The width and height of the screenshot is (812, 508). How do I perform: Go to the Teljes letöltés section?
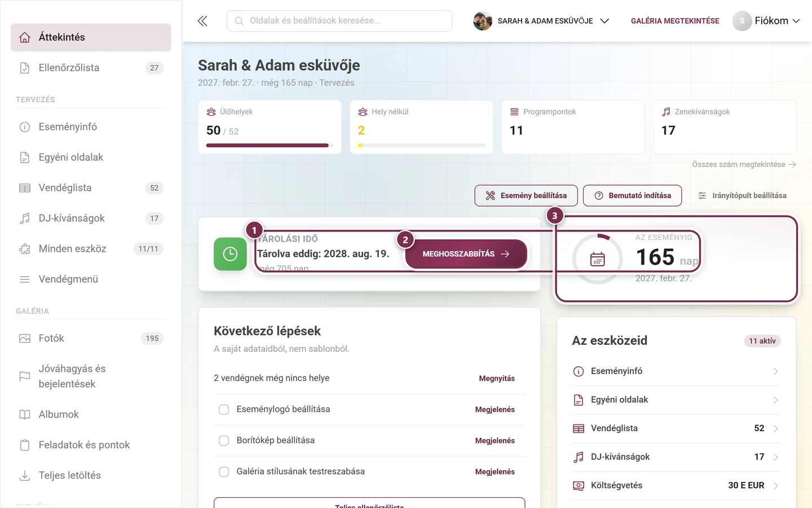coord(91,476)
